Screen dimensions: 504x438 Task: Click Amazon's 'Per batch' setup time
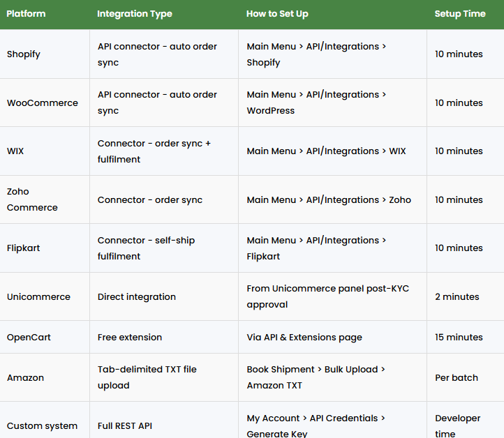pyautogui.click(x=466, y=377)
